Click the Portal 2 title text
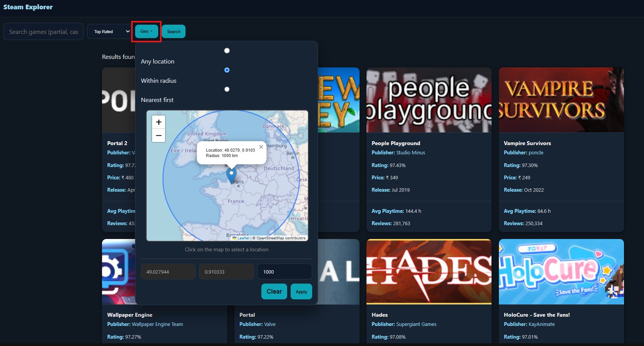The height and width of the screenshot is (346, 644). tap(117, 143)
